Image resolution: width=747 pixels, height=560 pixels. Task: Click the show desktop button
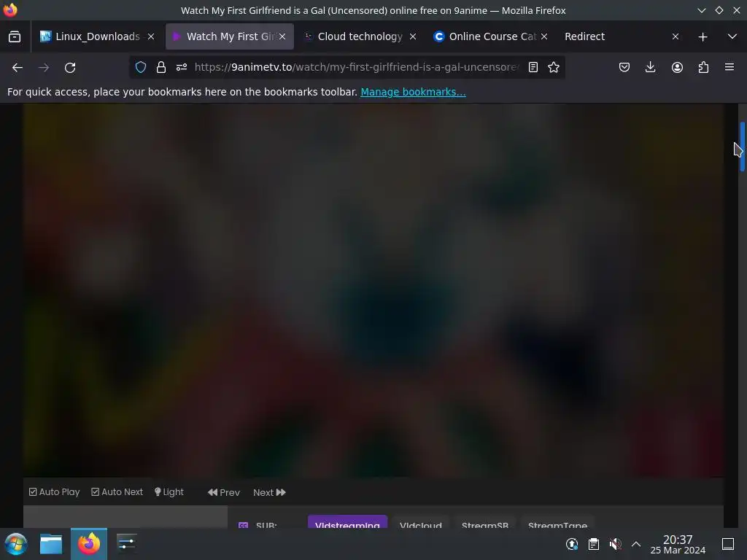[x=728, y=544]
